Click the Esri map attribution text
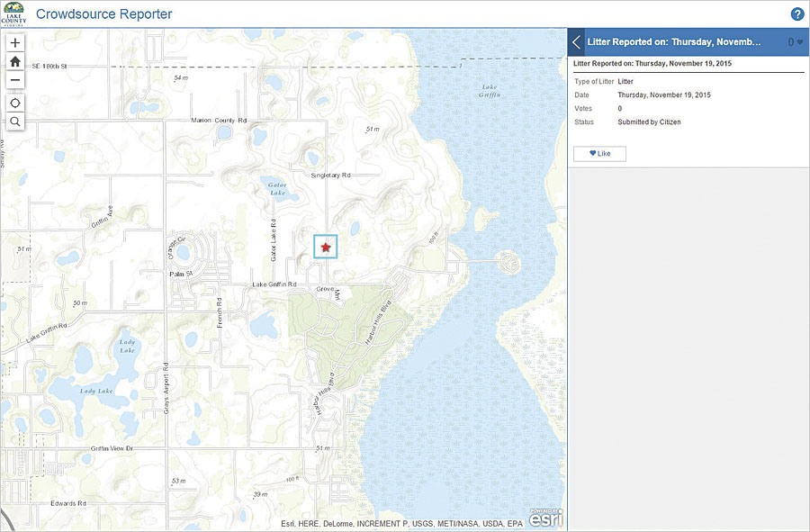The image size is (810, 532). pos(402,524)
